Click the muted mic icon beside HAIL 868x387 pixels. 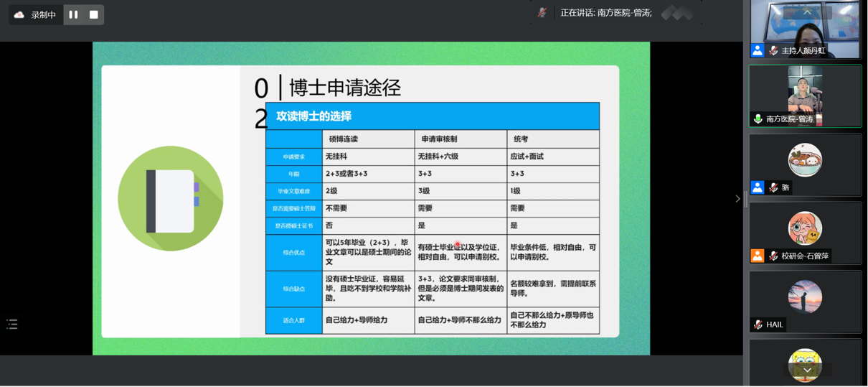pyautogui.click(x=758, y=325)
